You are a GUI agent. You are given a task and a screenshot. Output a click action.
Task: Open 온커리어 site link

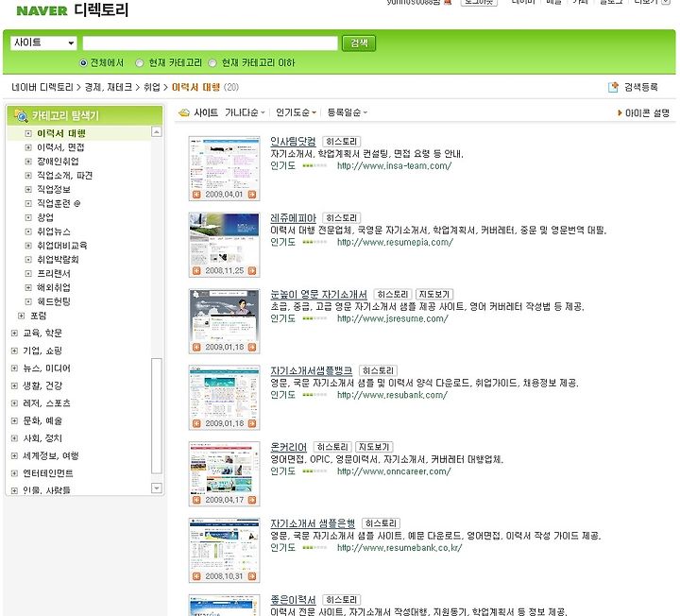pyautogui.click(x=288, y=447)
